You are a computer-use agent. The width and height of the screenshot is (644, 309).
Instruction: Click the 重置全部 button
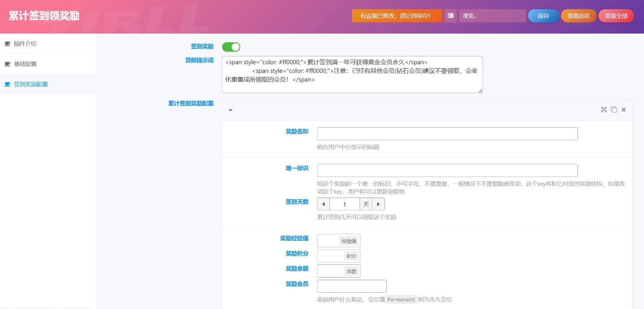point(616,16)
